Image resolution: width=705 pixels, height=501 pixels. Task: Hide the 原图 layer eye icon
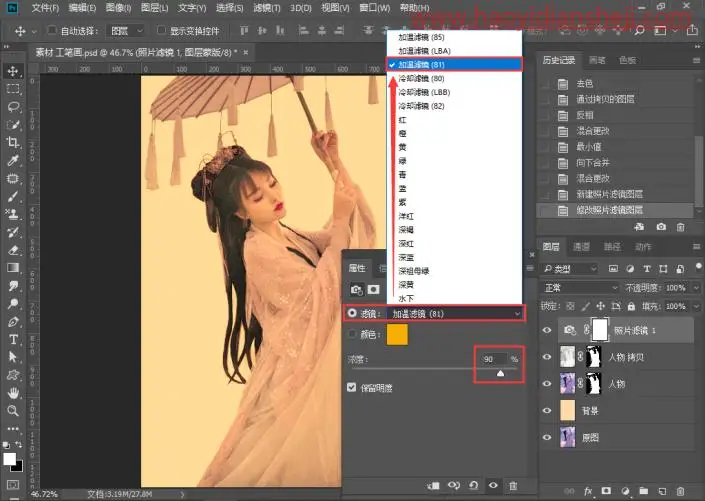coord(547,437)
